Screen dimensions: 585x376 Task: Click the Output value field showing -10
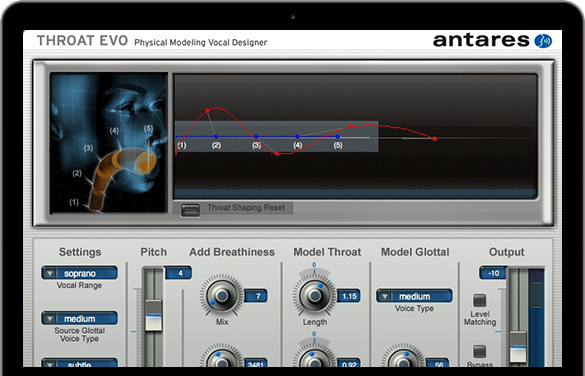pos(492,273)
